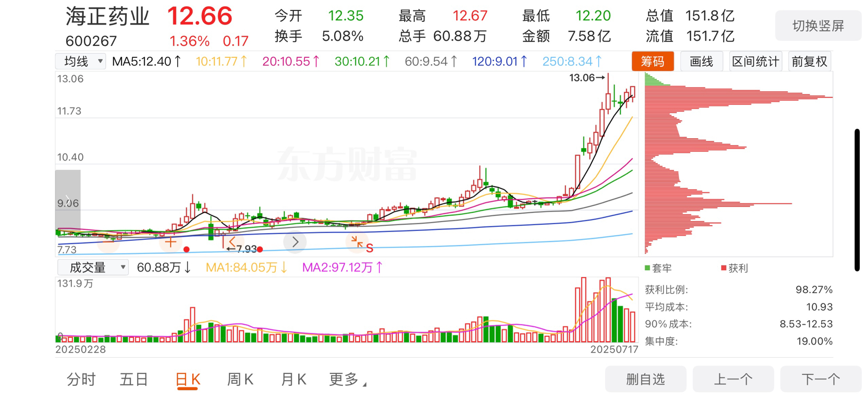Click start date 20250228
Image resolution: width=868 pixels, height=401 pixels.
80,349
